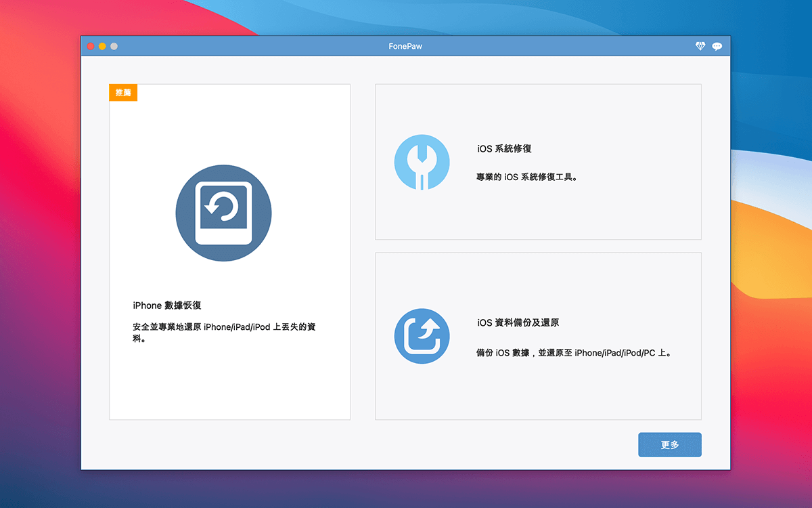Click the 推薦 orange badge

pyautogui.click(x=123, y=93)
